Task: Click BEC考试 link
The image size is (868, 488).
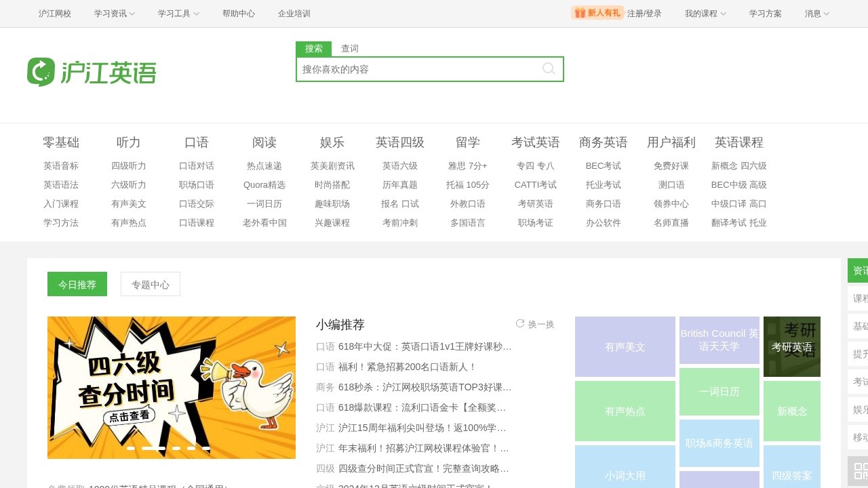Action: [x=604, y=165]
